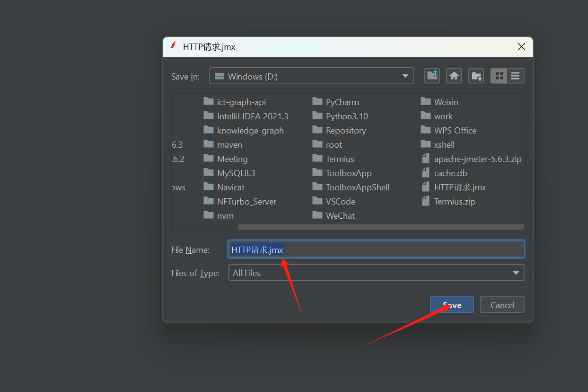588x392 pixels.
Task: Click the File Name input field
Action: tap(376, 249)
